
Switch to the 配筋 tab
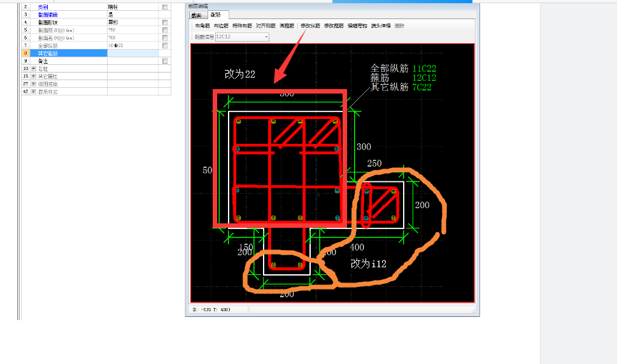coord(216,15)
